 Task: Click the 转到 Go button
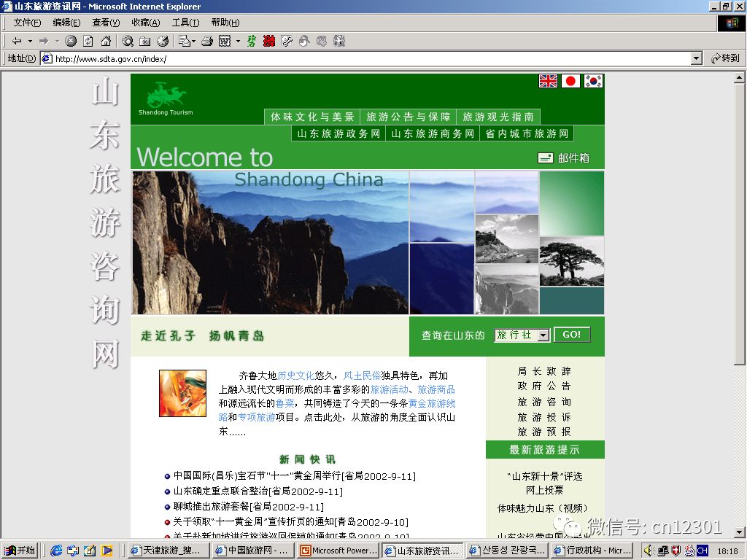[x=725, y=58]
